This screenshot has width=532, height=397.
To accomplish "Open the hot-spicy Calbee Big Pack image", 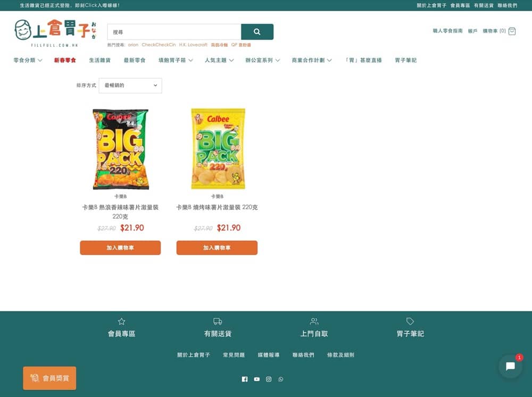I will pos(120,149).
